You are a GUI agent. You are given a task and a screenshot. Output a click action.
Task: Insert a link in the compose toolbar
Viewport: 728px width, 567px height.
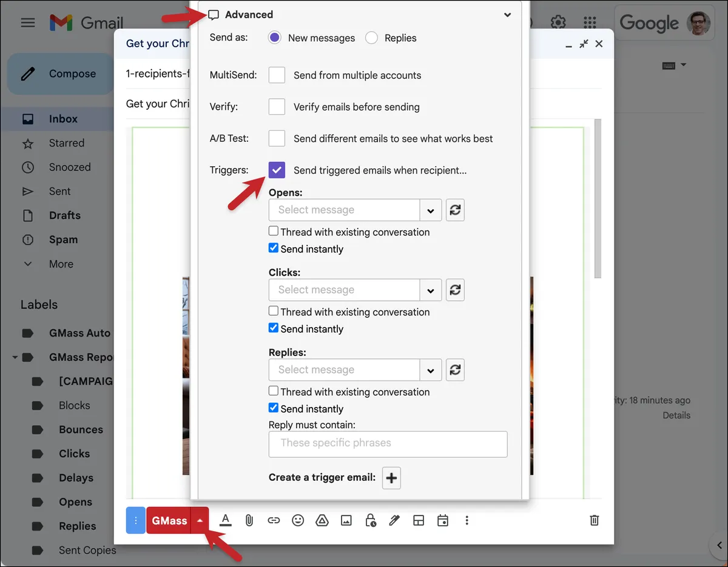[274, 520]
